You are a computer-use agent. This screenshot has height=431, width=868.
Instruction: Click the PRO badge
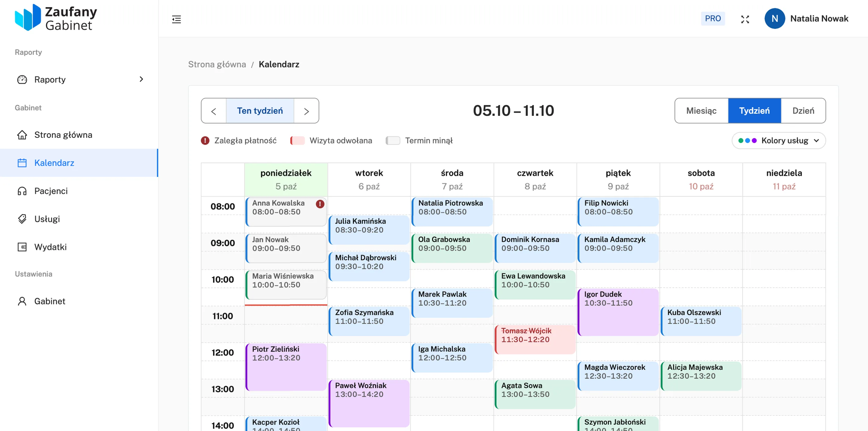click(713, 19)
